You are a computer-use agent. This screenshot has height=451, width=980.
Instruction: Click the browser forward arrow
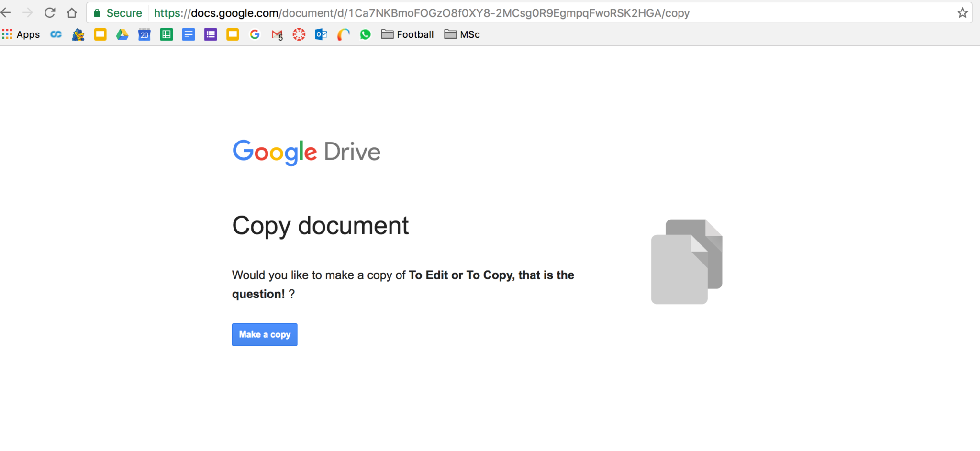[x=28, y=13]
